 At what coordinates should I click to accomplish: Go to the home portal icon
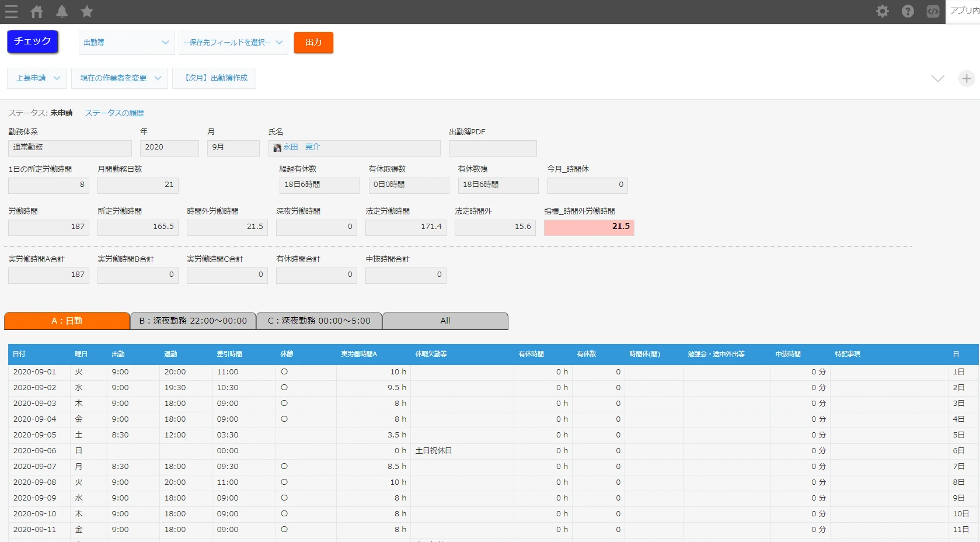[x=37, y=12]
